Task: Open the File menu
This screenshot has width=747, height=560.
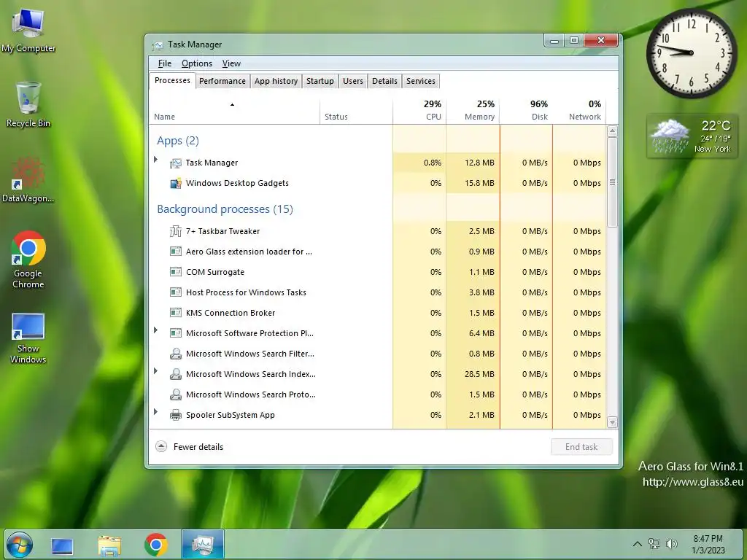Action: click(165, 63)
